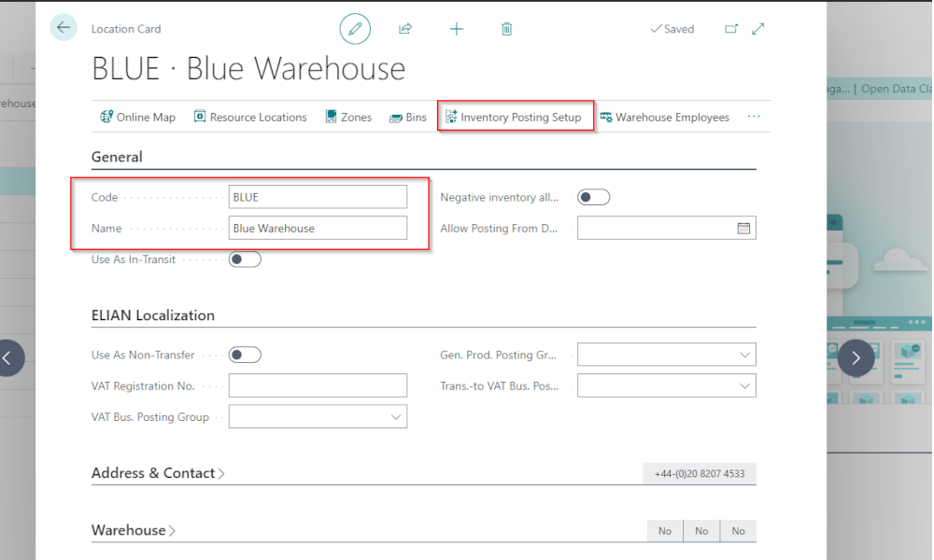Click the Location Card caption
The height and width of the screenshot is (560, 934).
[126, 29]
